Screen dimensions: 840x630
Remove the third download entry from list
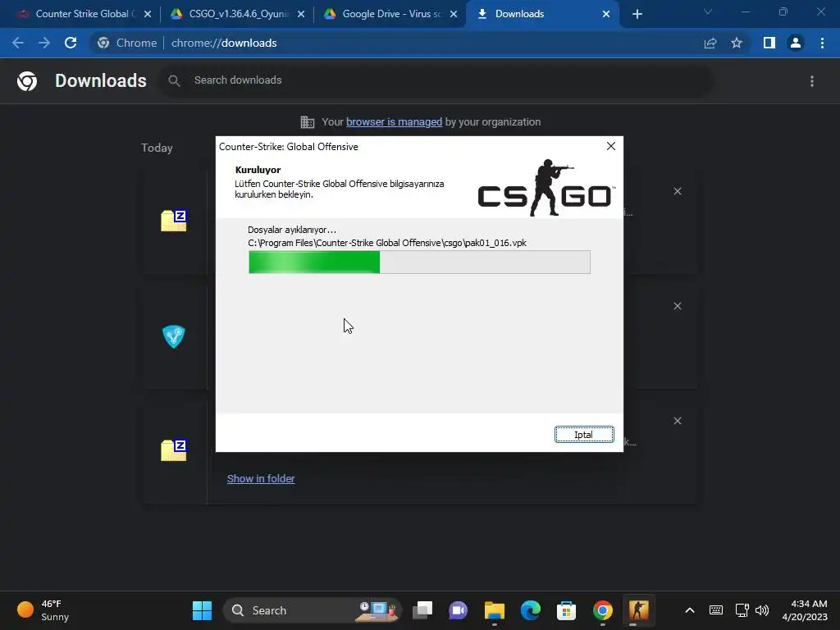[x=677, y=421]
